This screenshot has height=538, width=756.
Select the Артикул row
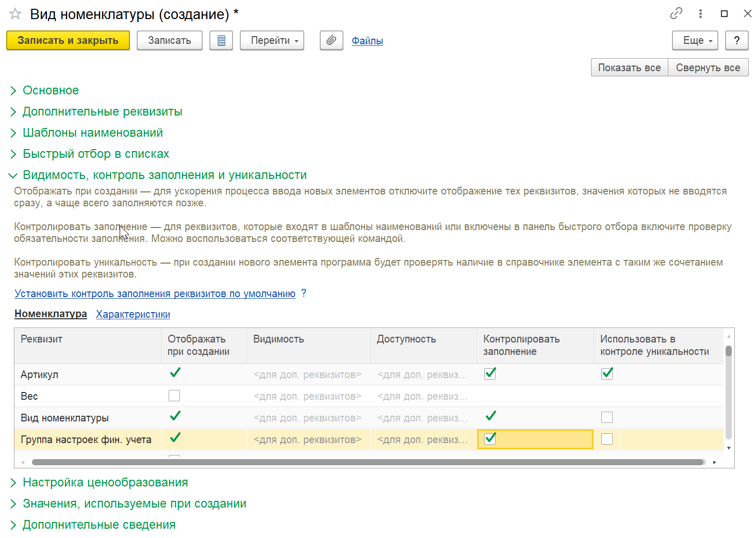(369, 374)
